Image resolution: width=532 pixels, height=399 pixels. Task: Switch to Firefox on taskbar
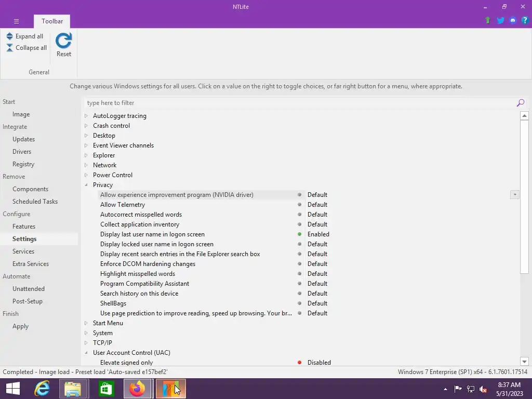tap(137, 389)
